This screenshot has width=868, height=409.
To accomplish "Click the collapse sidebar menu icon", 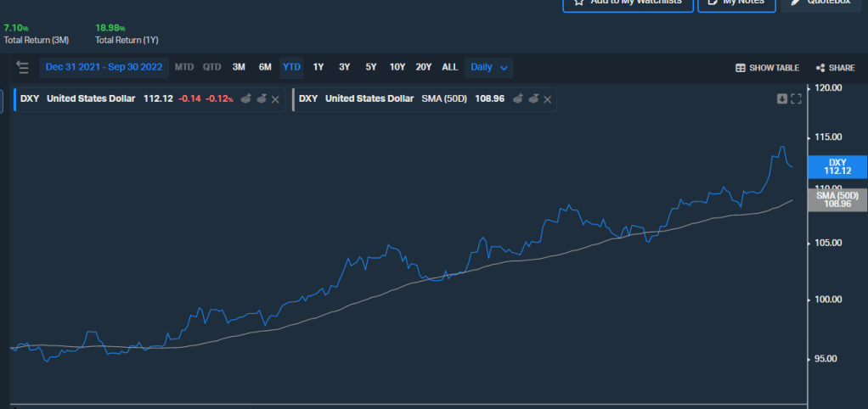I will point(22,67).
